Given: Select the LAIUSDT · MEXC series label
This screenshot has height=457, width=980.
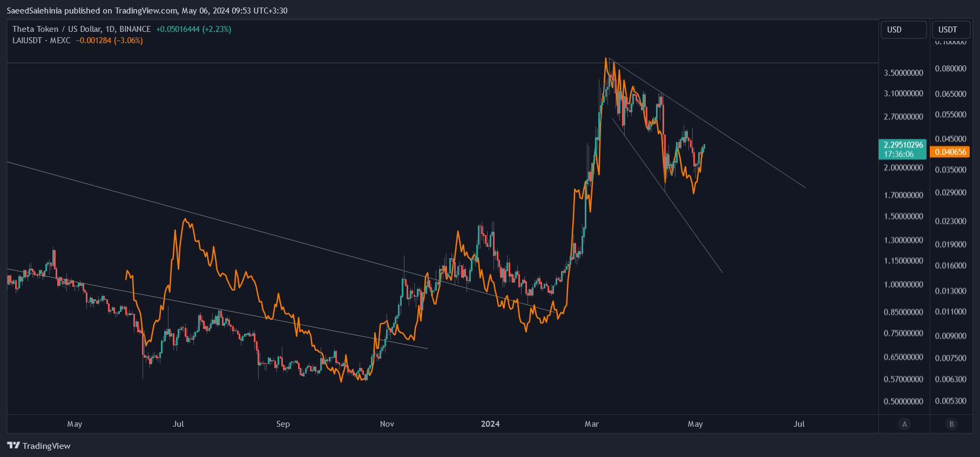Looking at the screenshot, I should 42,41.
